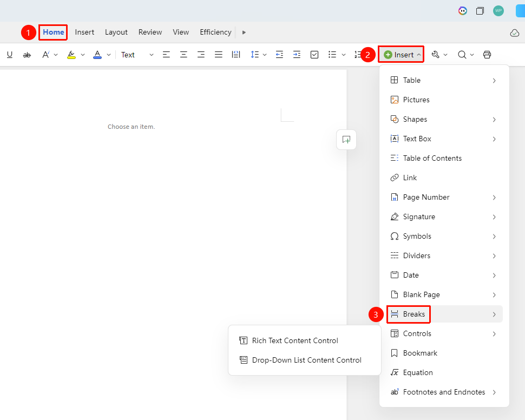Viewport: 525px width, 420px height.
Task: Insert a checkbox with the toolbar icon
Action: pos(314,55)
